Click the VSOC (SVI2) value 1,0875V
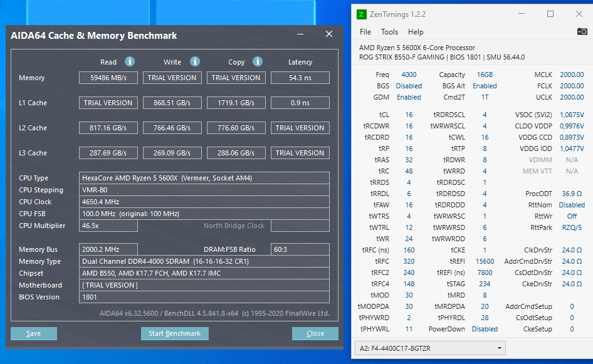593x364 pixels. click(572, 115)
